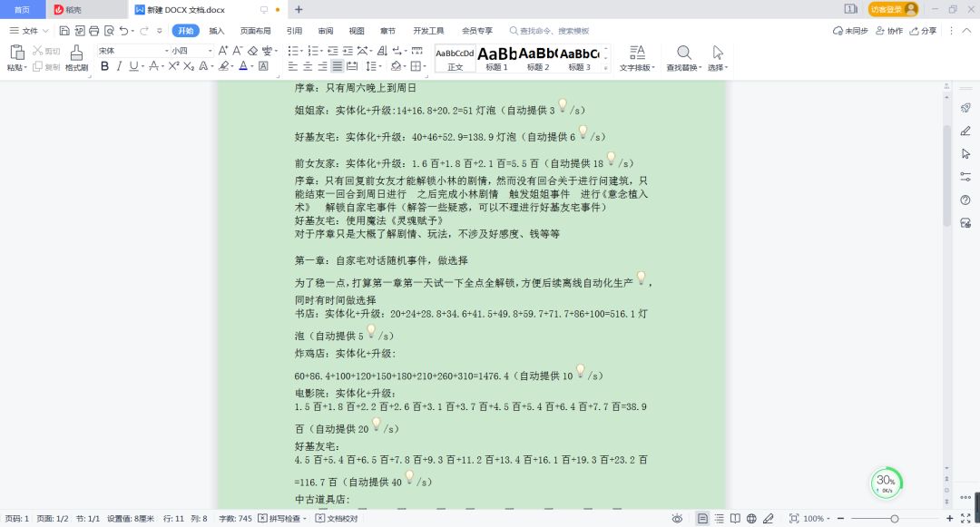Click the Redo arrow icon
The width and height of the screenshot is (980, 527).
point(144,31)
